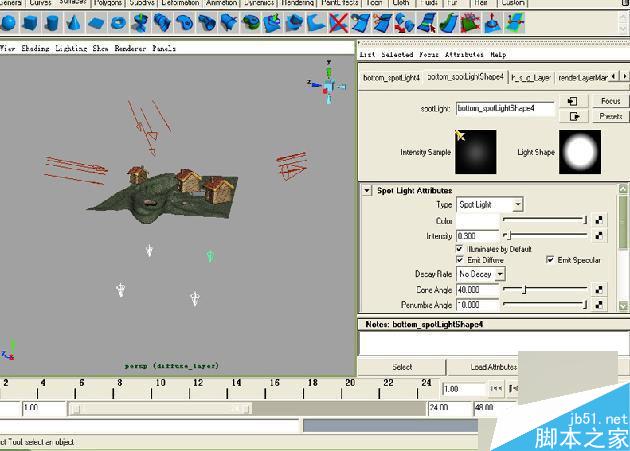This screenshot has height=451, width=630.
Task: Click the Revolve surface shelf icon
Action: click(x=141, y=23)
